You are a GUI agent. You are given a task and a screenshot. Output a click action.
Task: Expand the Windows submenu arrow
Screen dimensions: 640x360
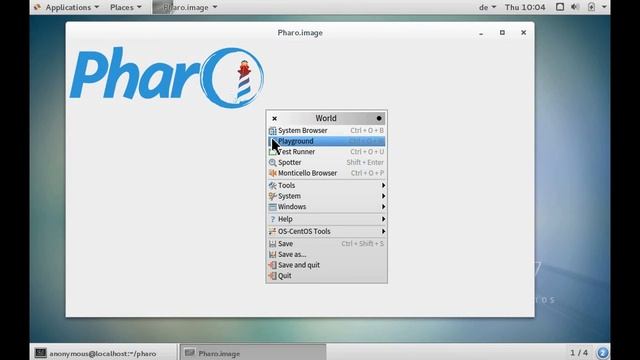click(383, 207)
